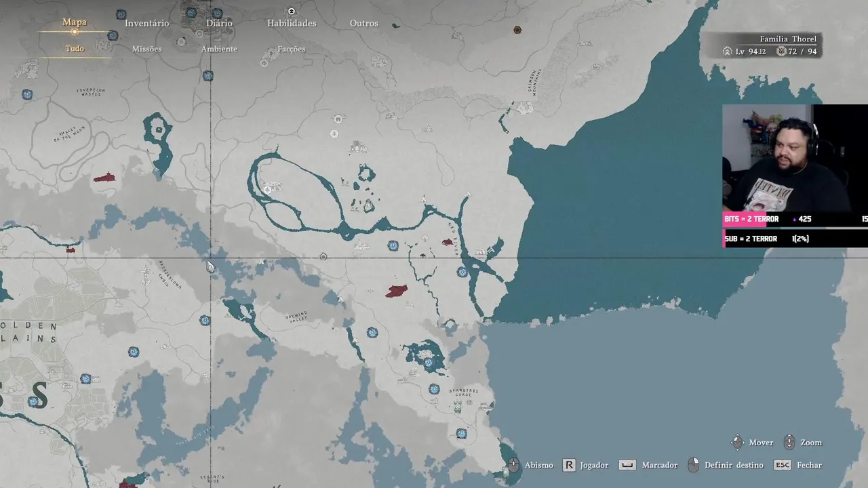
Task: Click the Marcador spacebar prompt
Action: pyautogui.click(x=627, y=465)
